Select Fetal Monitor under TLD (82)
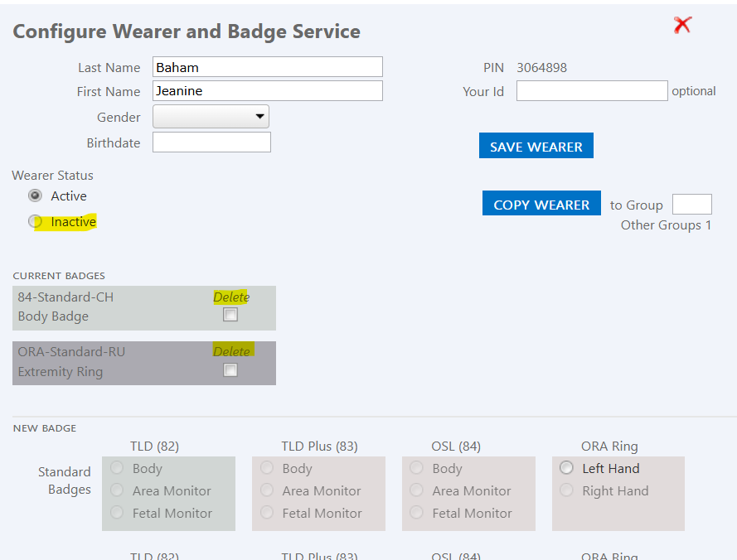The width and height of the screenshot is (737, 560). tap(116, 513)
